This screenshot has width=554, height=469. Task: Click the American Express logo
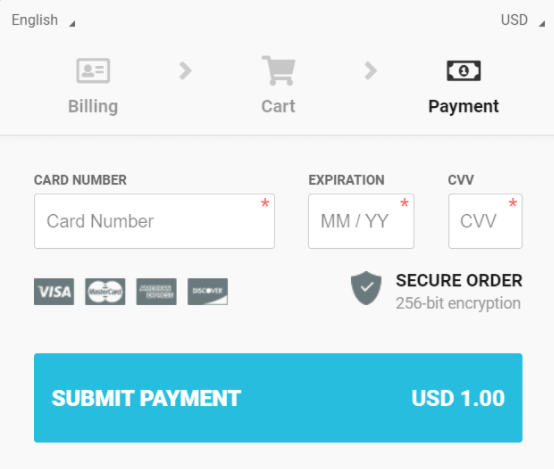coord(157,292)
